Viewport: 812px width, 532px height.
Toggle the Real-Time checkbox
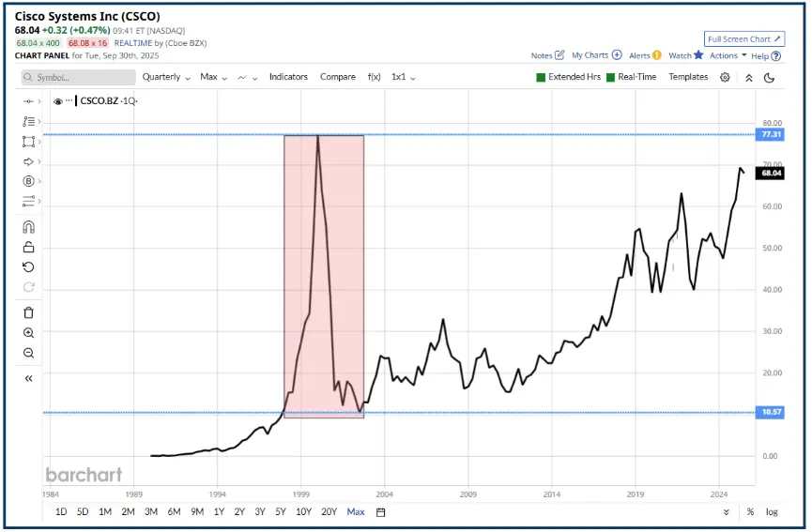click(x=611, y=77)
